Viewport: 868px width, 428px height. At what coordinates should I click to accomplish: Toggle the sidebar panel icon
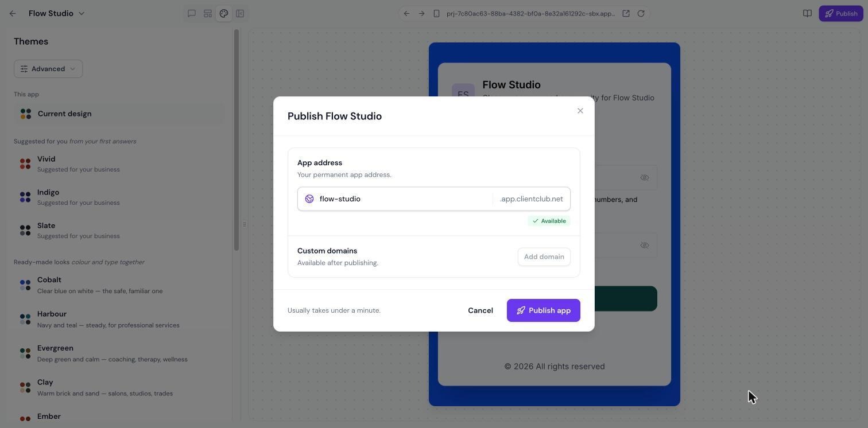click(x=240, y=13)
